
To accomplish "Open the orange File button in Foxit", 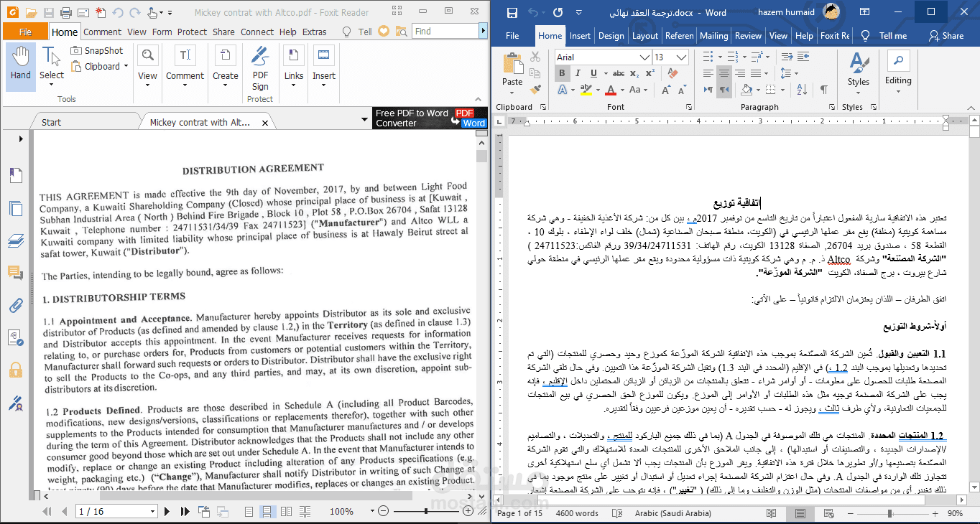I will [25, 32].
